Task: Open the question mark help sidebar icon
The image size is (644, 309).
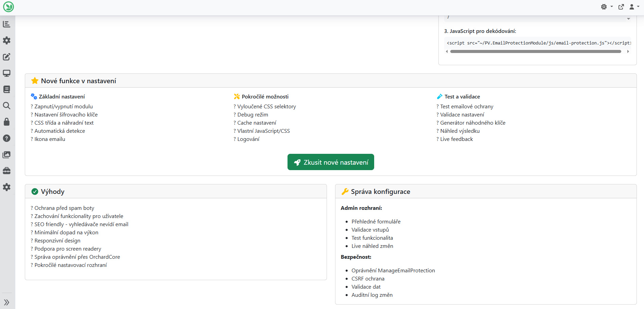Action: point(6,138)
